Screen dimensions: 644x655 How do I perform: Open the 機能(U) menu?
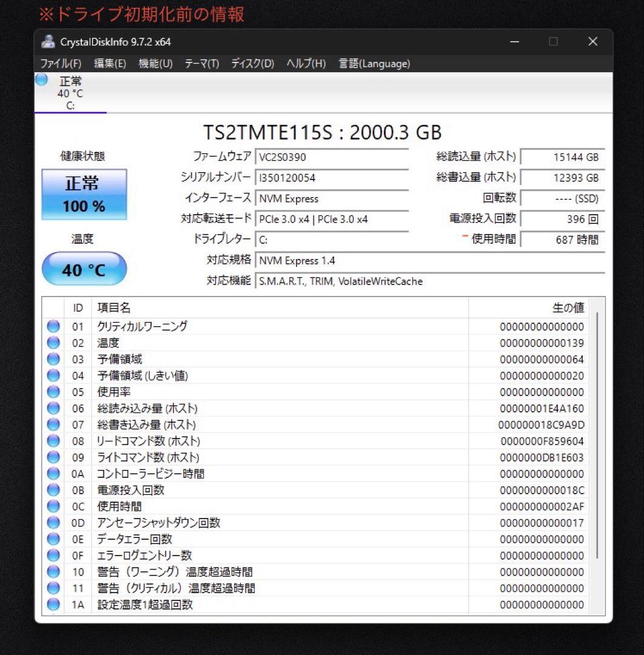pyautogui.click(x=155, y=64)
